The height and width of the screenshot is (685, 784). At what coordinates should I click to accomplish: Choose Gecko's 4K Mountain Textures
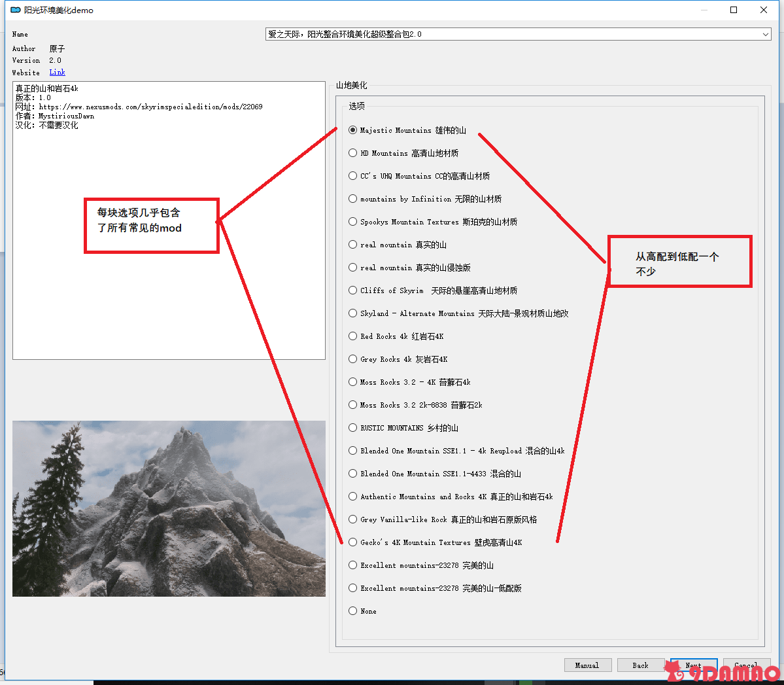(x=353, y=542)
